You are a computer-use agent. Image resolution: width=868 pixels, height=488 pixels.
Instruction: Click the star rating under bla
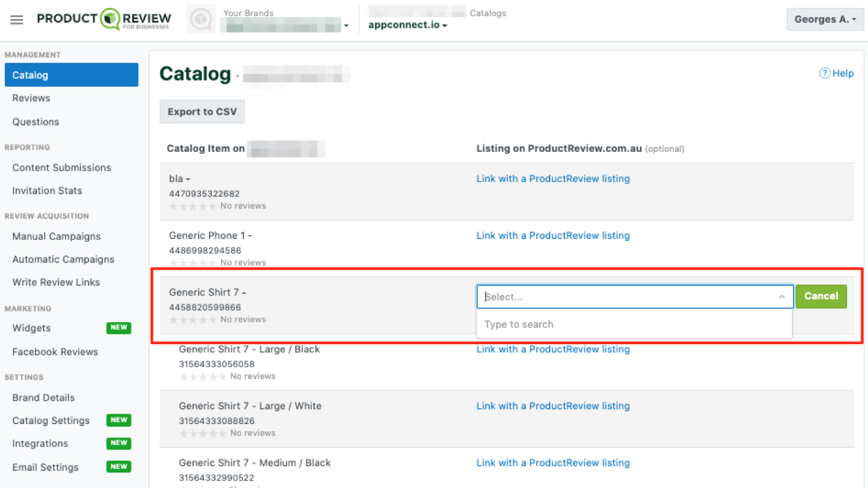tap(193, 206)
